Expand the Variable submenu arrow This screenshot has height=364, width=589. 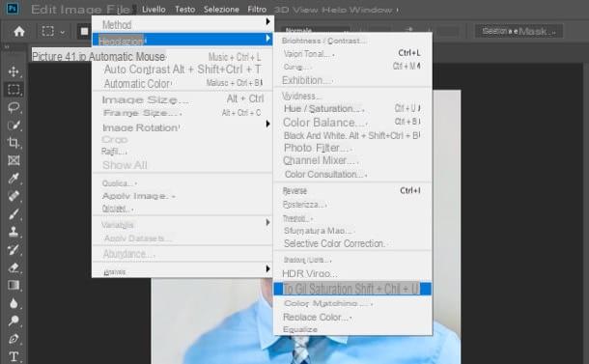tap(267, 222)
